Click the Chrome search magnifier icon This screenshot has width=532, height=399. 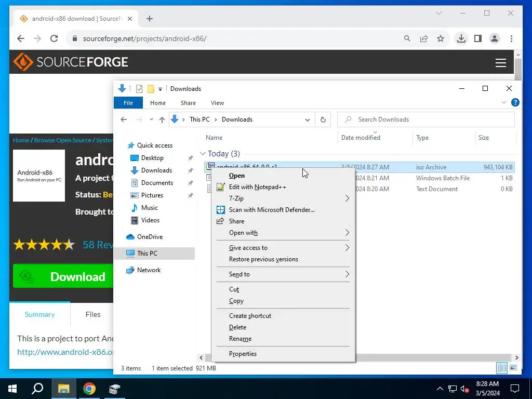pos(407,38)
